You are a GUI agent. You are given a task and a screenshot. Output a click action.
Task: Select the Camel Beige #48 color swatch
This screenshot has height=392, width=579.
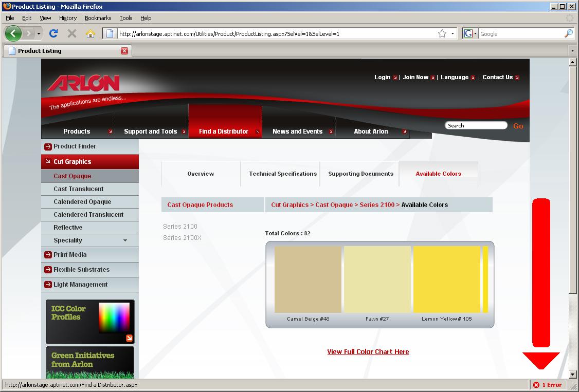coord(308,279)
